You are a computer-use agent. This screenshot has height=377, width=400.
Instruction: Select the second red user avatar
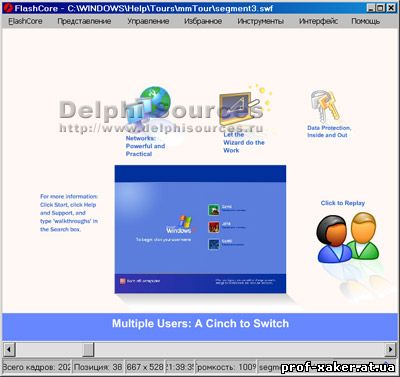214,227
